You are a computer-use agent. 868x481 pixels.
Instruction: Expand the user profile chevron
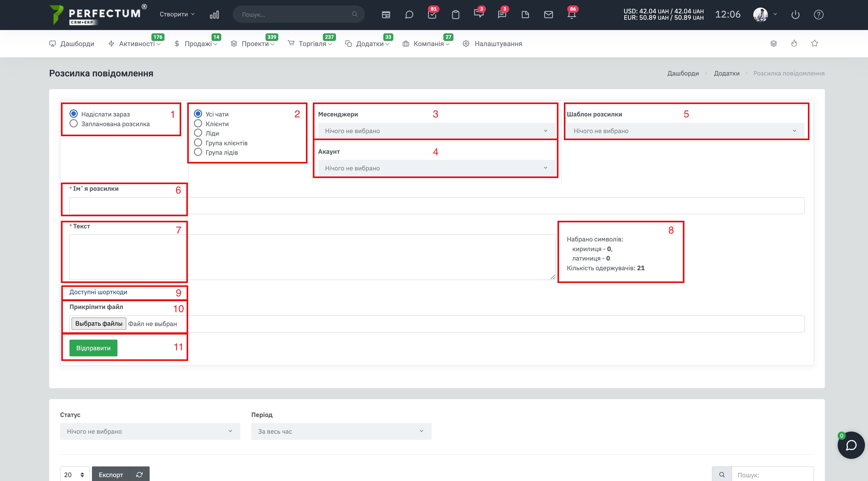775,14
